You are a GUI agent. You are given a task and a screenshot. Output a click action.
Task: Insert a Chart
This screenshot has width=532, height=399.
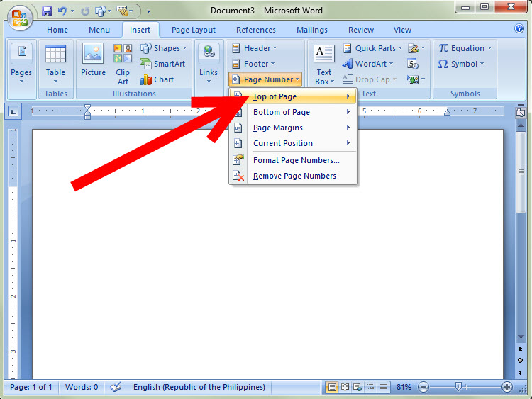point(157,79)
